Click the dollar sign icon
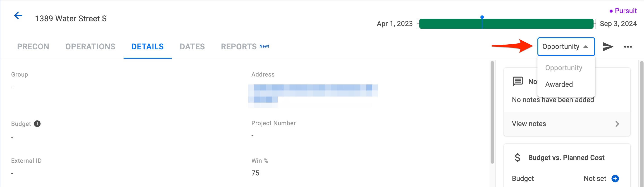The width and height of the screenshot is (644, 187). tap(518, 158)
